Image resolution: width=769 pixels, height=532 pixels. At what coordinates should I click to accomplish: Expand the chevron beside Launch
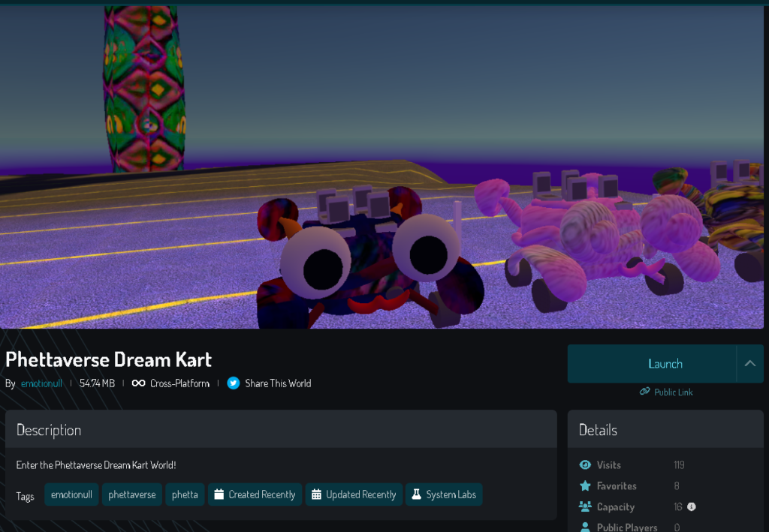coord(749,364)
